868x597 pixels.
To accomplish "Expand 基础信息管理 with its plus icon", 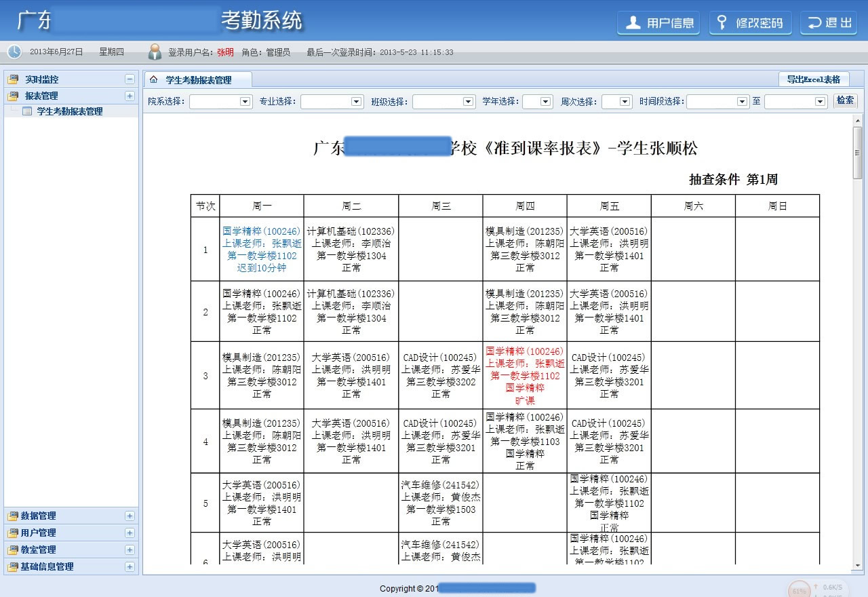I will [130, 566].
